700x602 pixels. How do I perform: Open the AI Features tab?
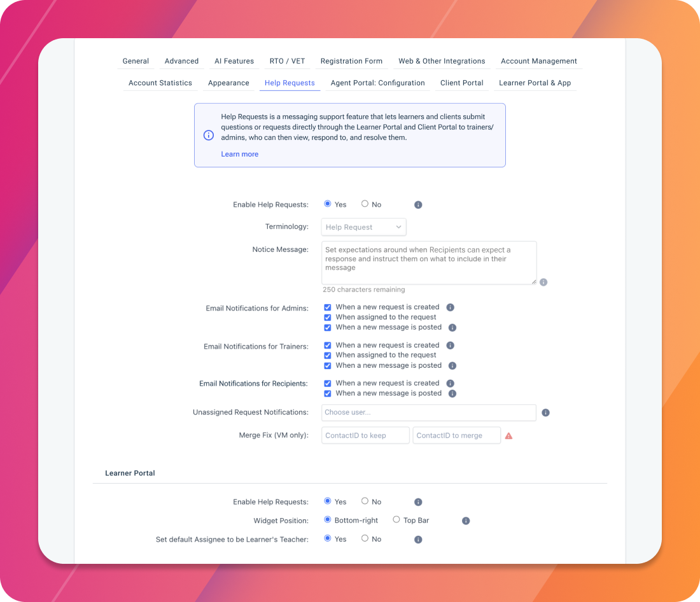[234, 61]
